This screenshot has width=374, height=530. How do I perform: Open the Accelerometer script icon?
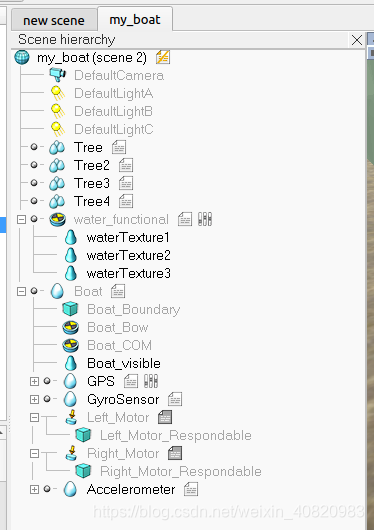pyautogui.click(x=191, y=489)
